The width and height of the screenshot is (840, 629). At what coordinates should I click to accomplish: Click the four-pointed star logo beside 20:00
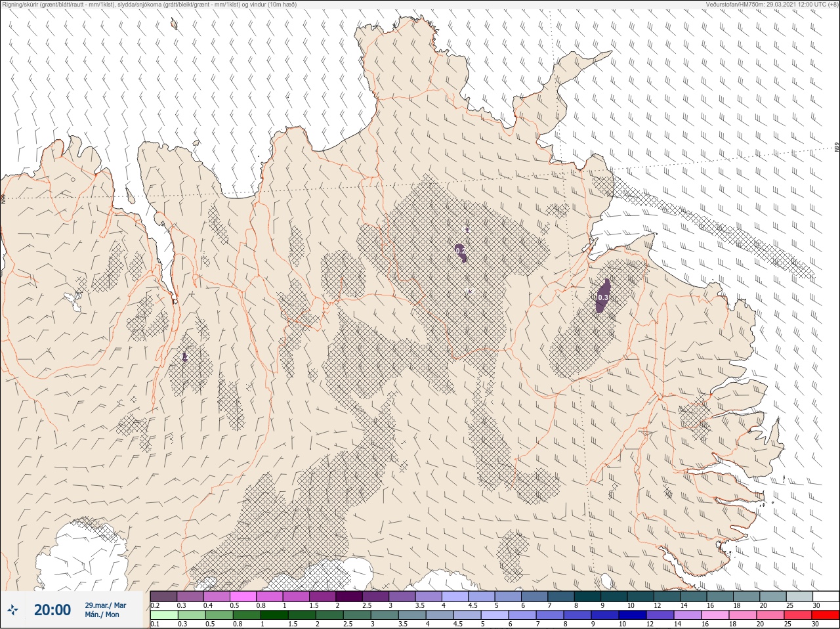[x=12, y=610]
